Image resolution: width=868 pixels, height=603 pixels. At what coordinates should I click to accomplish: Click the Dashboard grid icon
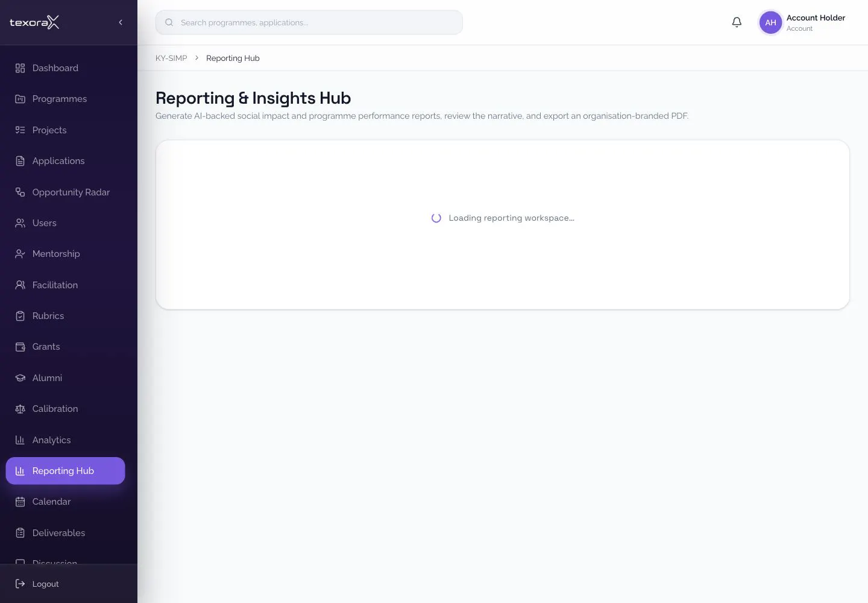[x=20, y=68]
